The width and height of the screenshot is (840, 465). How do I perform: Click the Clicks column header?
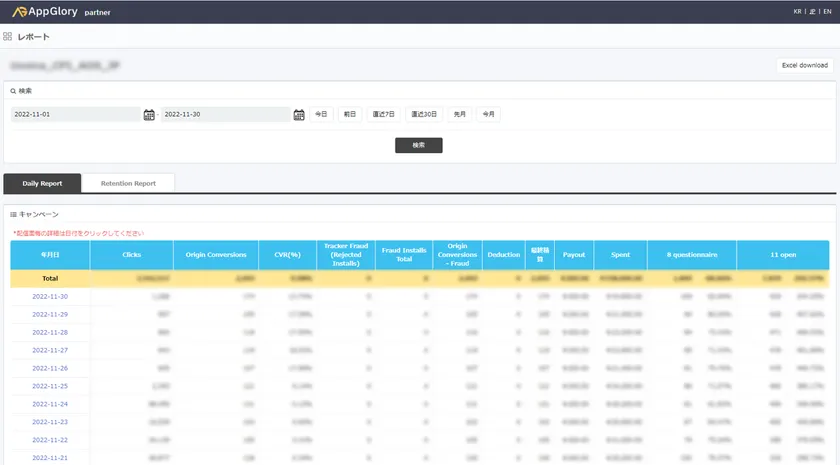131,255
